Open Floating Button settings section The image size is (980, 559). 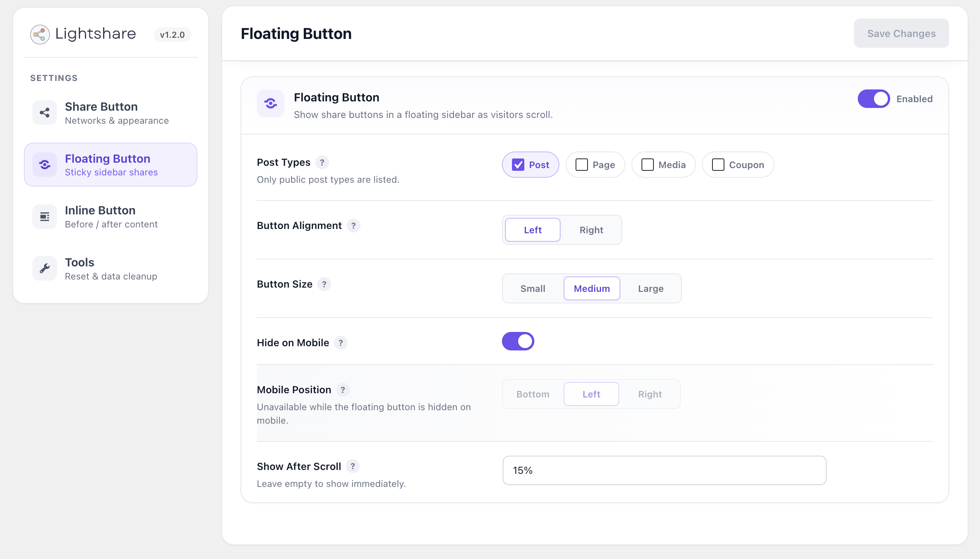[111, 165]
